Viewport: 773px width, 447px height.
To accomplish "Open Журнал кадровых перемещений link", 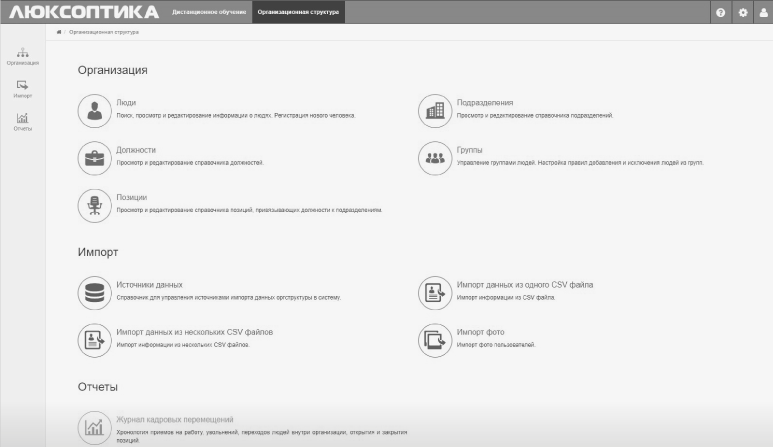I will pos(175,419).
